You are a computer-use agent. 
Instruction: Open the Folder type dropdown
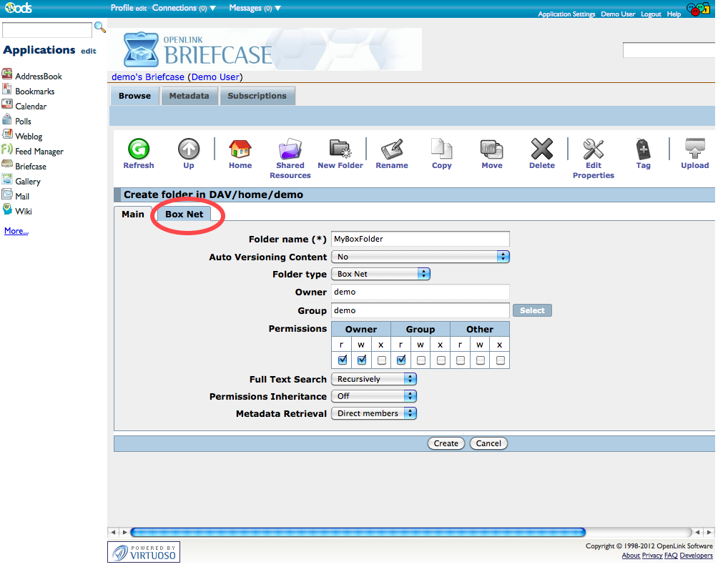[x=381, y=274]
